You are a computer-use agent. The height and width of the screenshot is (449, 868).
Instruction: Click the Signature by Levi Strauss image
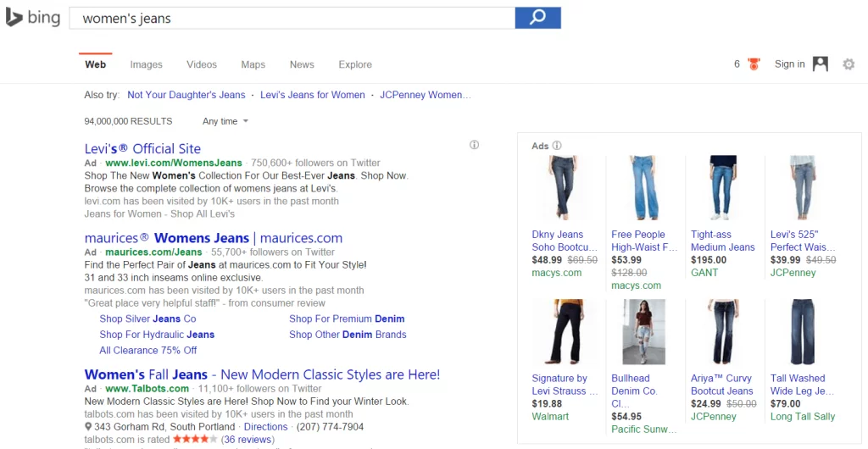click(564, 332)
